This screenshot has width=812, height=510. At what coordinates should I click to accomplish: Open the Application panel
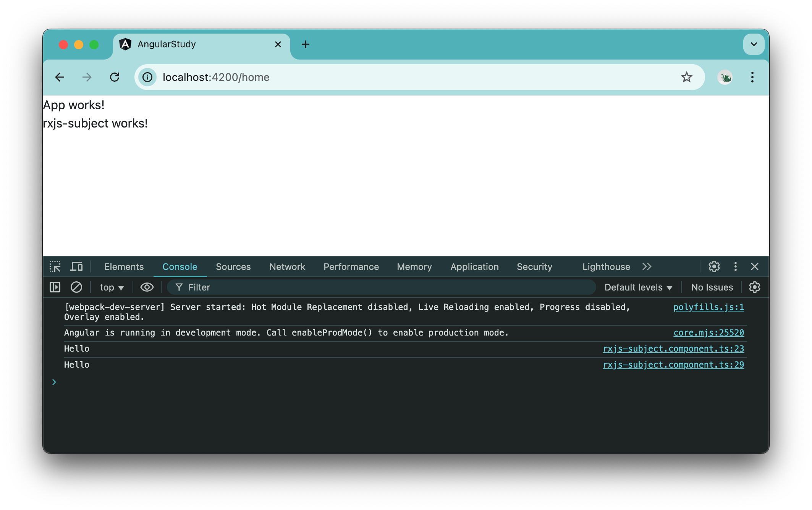click(474, 266)
